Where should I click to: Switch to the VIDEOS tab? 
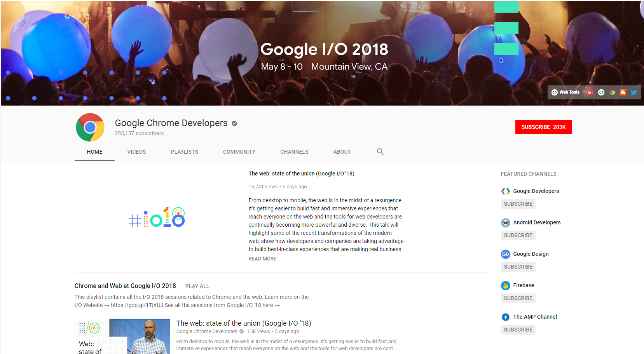[136, 152]
